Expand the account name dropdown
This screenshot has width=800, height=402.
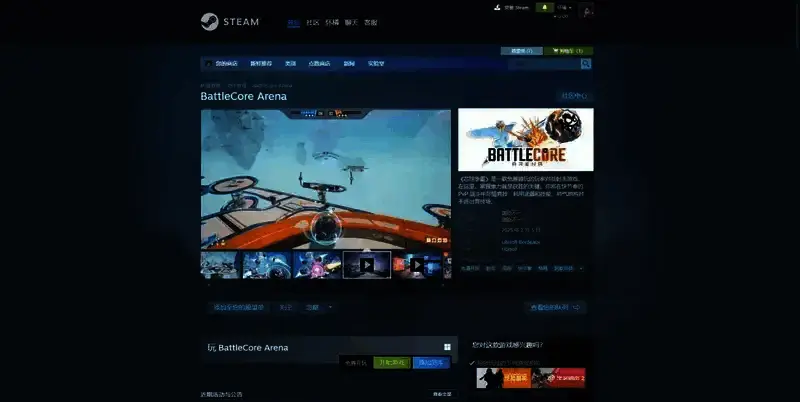(566, 8)
